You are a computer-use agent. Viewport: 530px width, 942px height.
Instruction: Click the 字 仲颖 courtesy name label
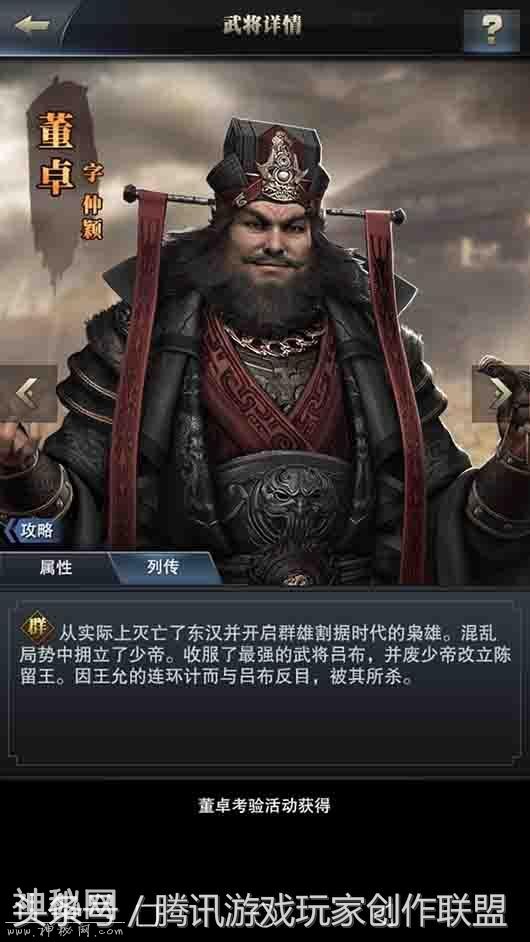tap(92, 201)
